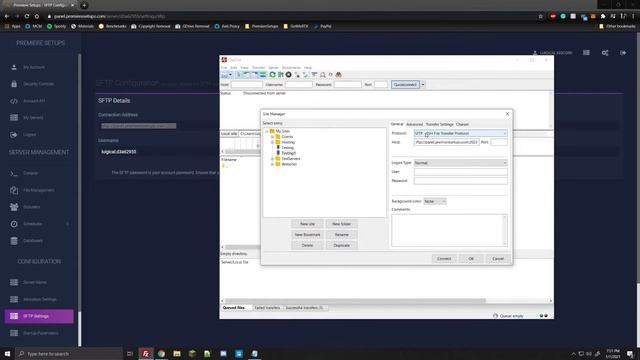The width and height of the screenshot is (640, 360).
Task: Click the Password field in Site Manager
Action: 460,181
